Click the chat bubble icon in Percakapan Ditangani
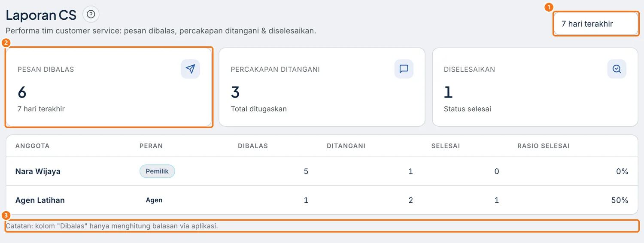Image resolution: width=644 pixels, height=243 pixels. [404, 69]
